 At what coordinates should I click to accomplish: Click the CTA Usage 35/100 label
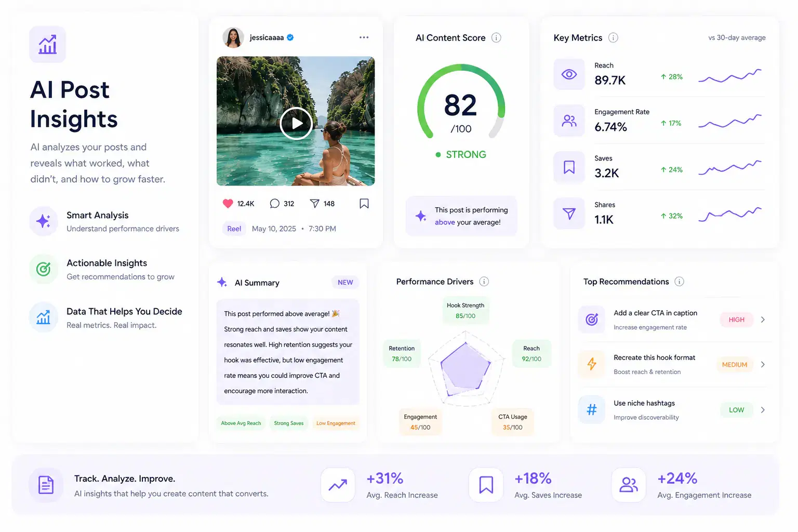pos(513,422)
